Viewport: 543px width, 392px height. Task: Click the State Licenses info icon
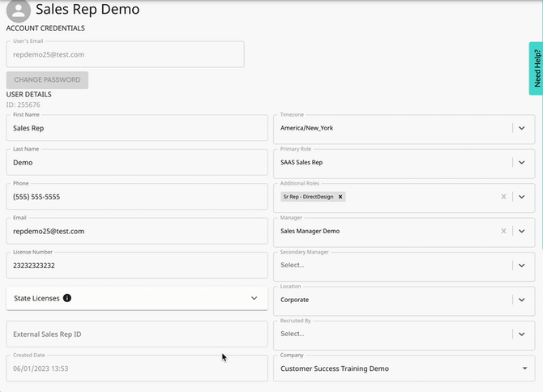point(67,298)
